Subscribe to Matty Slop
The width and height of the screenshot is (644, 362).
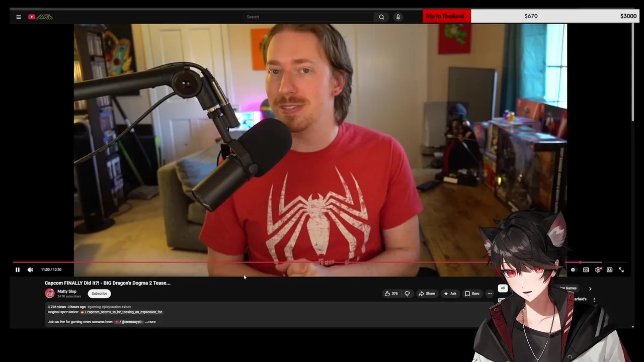point(99,294)
